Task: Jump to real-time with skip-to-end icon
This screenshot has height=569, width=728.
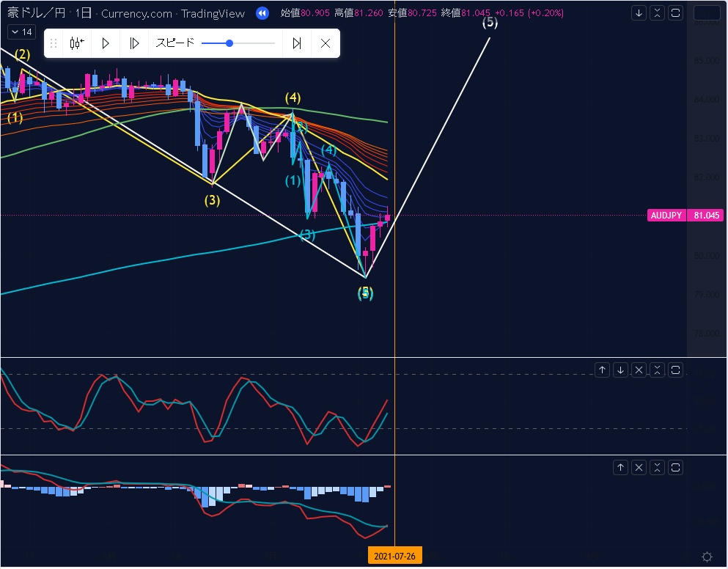Action: coord(297,43)
